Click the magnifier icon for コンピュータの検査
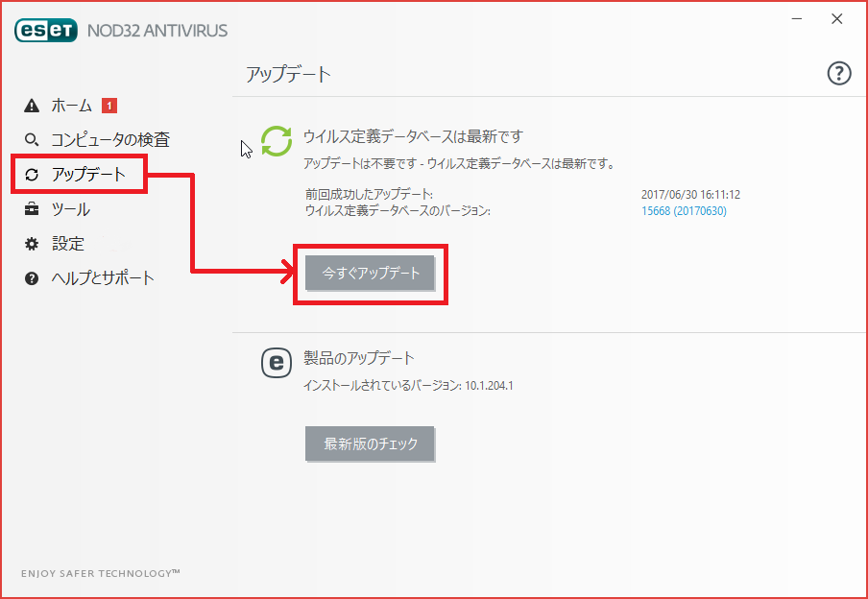 click(x=32, y=139)
